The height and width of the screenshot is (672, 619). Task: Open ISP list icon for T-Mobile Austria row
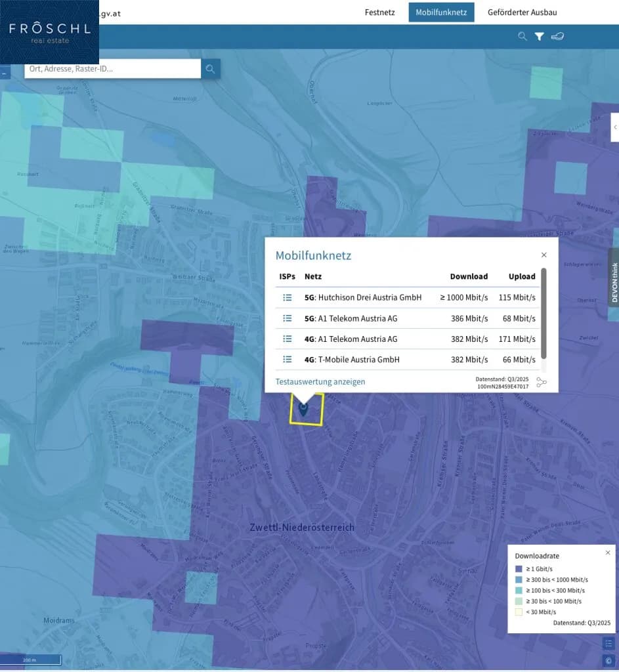point(288,360)
